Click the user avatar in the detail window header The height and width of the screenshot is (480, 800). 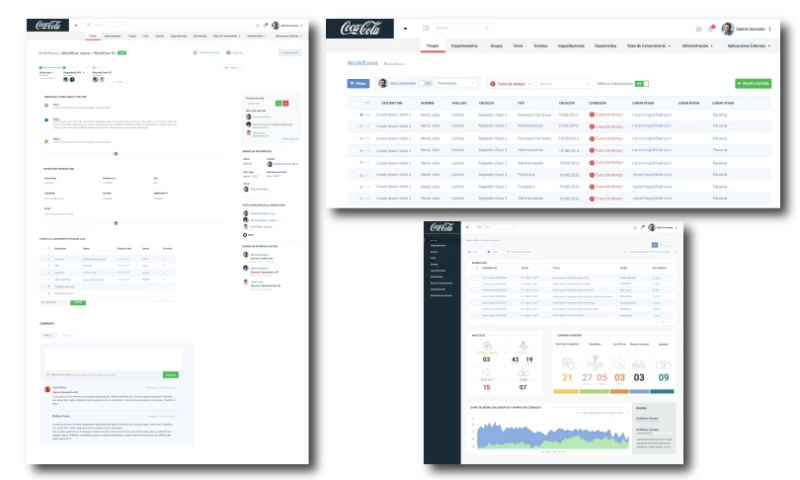[x=276, y=25]
